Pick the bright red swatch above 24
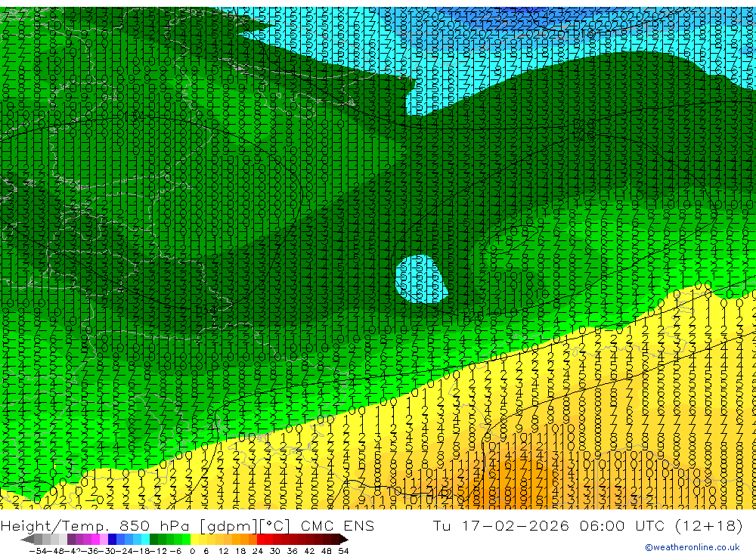The image size is (756, 554). [261, 539]
